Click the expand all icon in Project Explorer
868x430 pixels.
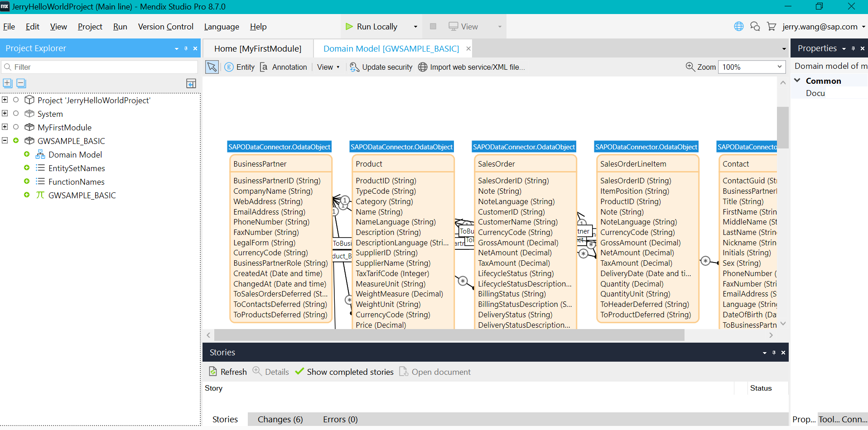click(x=8, y=83)
